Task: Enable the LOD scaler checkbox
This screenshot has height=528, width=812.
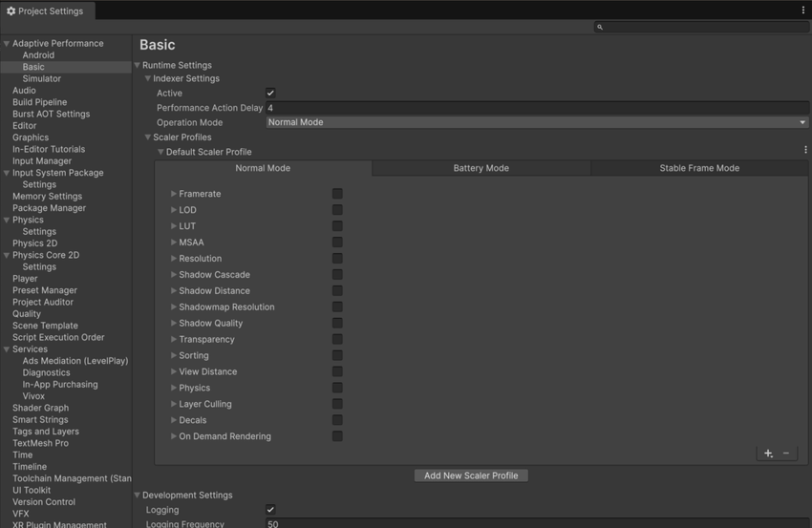Action: 337,210
